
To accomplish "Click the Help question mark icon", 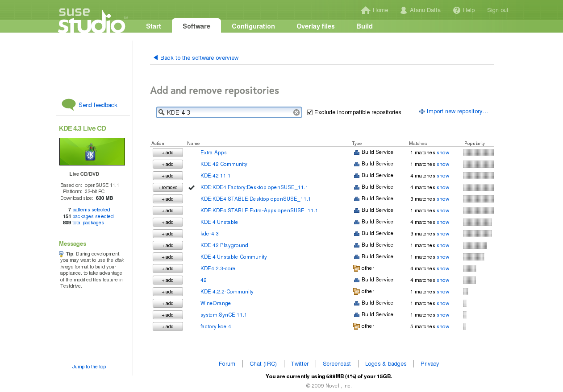I will pyautogui.click(x=456, y=10).
